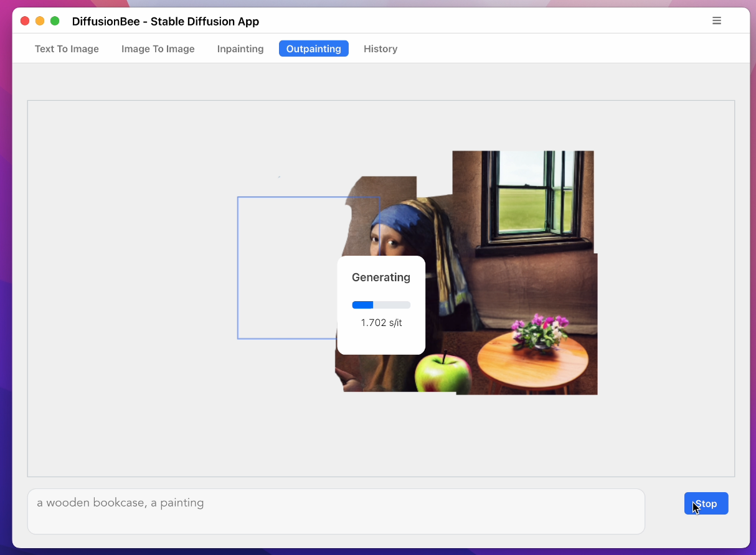
Task: Click the Generating dialog title
Action: coord(380,277)
